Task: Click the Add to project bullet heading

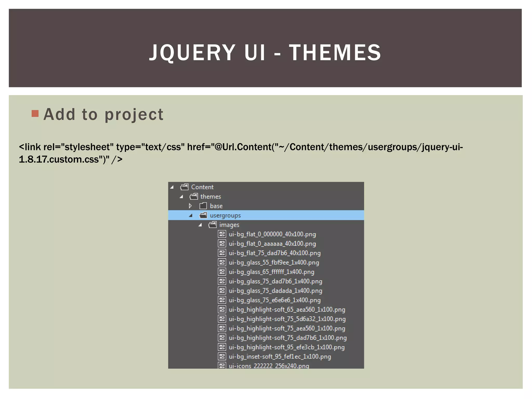Action: pyautogui.click(x=103, y=114)
